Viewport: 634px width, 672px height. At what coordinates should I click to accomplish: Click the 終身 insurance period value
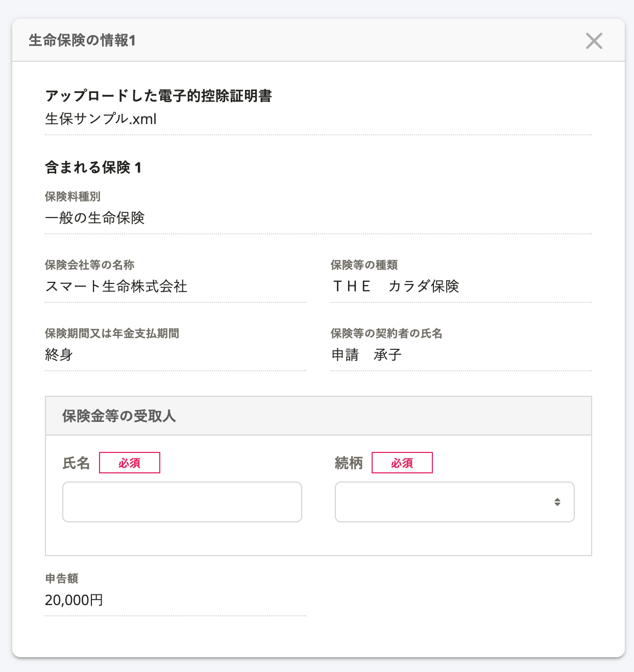(59, 355)
